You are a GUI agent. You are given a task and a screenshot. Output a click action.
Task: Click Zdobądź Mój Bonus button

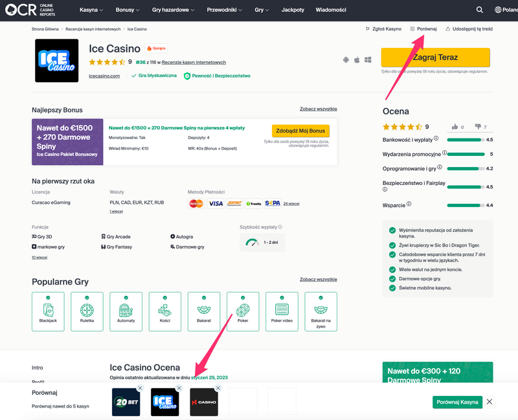click(300, 131)
